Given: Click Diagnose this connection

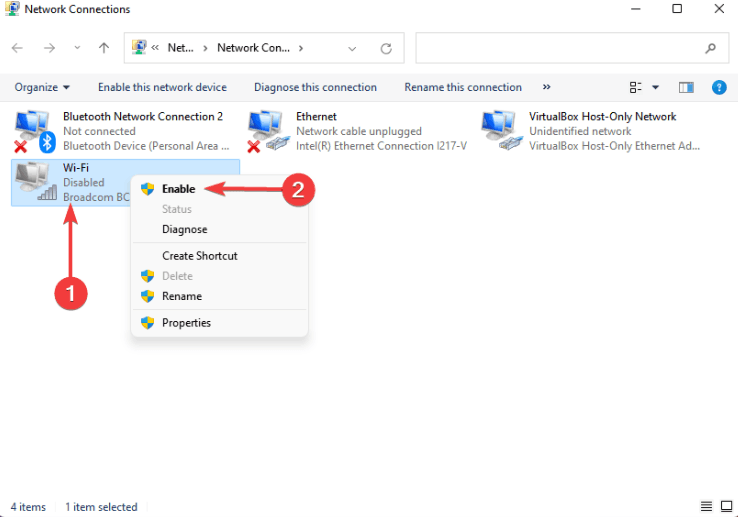Looking at the screenshot, I should (315, 87).
